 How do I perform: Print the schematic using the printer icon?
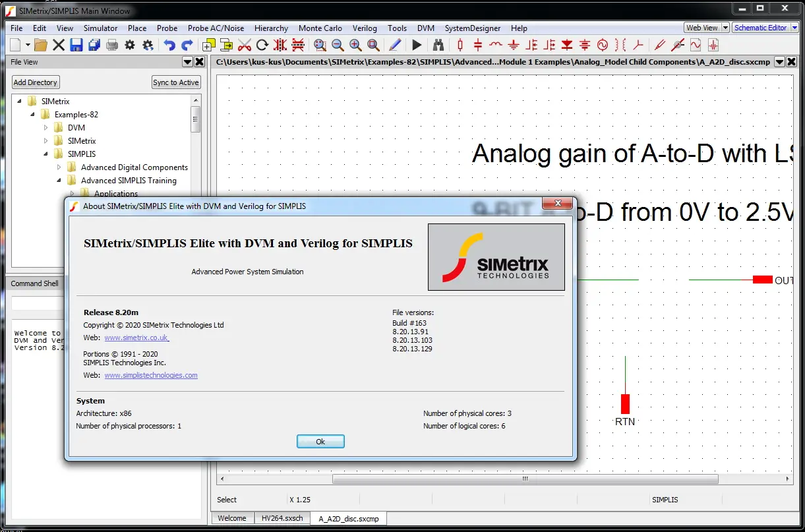(x=112, y=45)
